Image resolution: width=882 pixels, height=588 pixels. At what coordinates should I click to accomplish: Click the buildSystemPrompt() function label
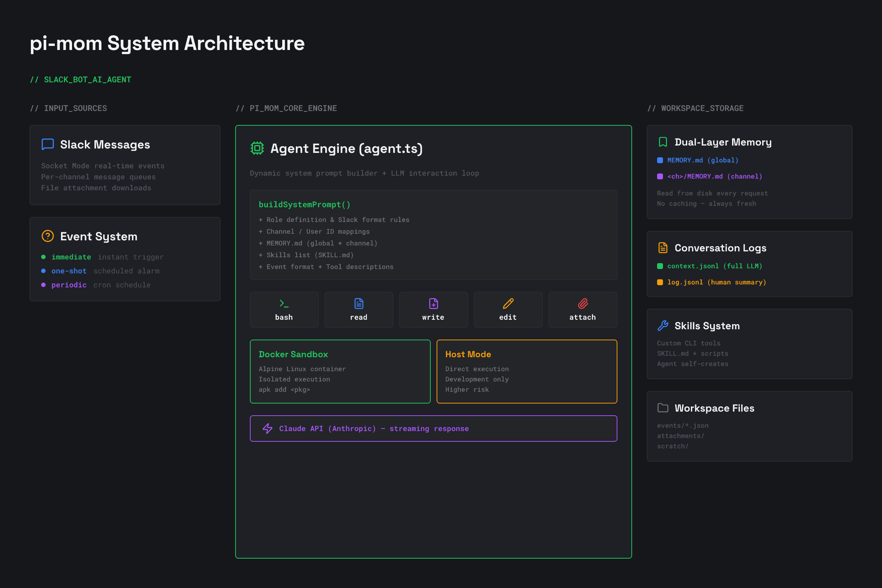305,204
